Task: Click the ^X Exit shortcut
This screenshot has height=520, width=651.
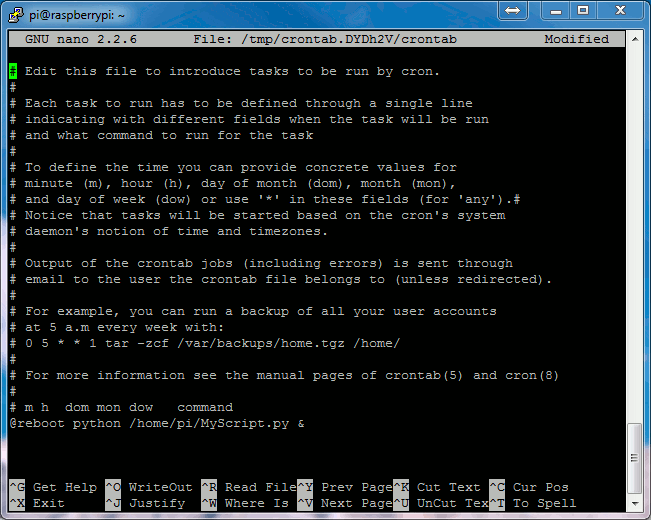Action: pos(37,503)
